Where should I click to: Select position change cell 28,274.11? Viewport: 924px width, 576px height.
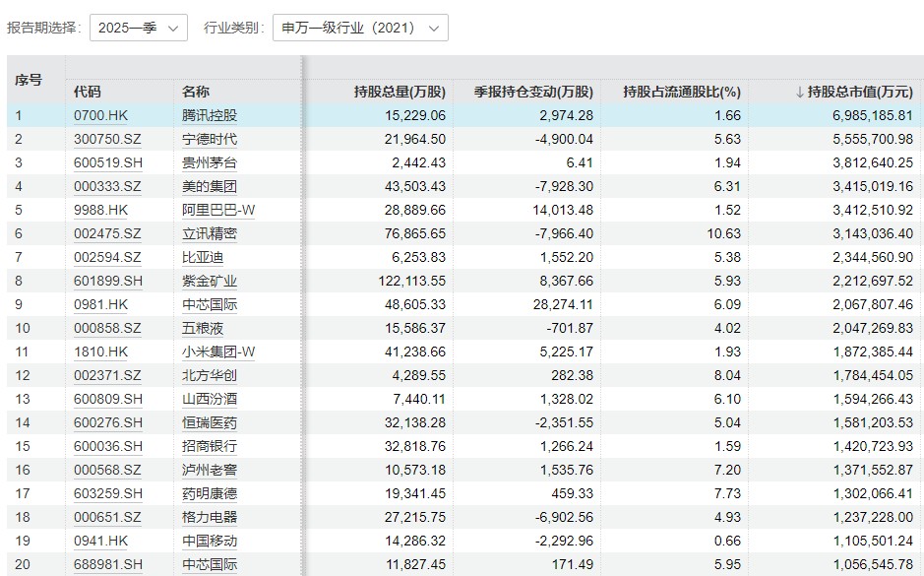coord(564,304)
